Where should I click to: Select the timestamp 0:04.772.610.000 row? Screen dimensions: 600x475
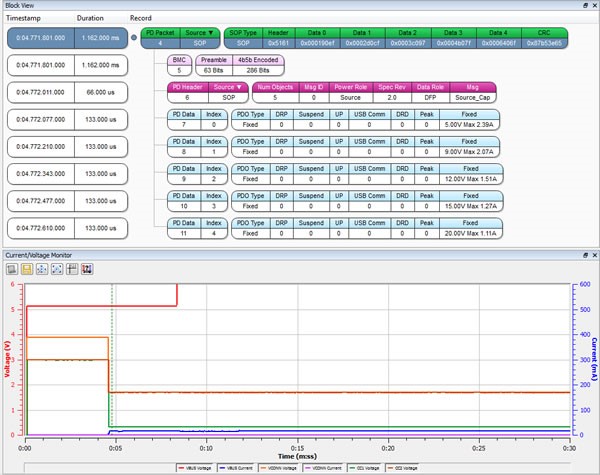(x=67, y=228)
